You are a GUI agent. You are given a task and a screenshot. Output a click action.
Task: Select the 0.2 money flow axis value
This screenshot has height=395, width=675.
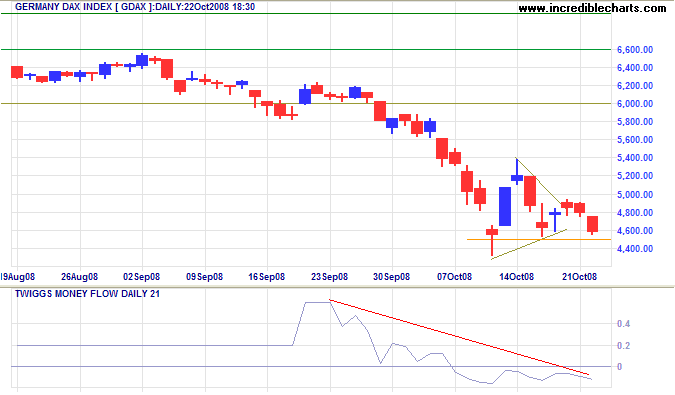pyautogui.click(x=623, y=346)
